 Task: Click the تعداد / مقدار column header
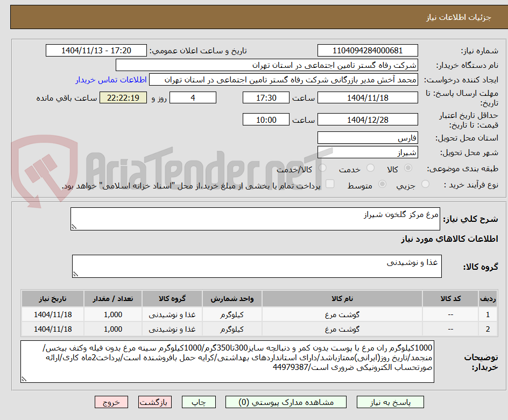[x=113, y=299]
